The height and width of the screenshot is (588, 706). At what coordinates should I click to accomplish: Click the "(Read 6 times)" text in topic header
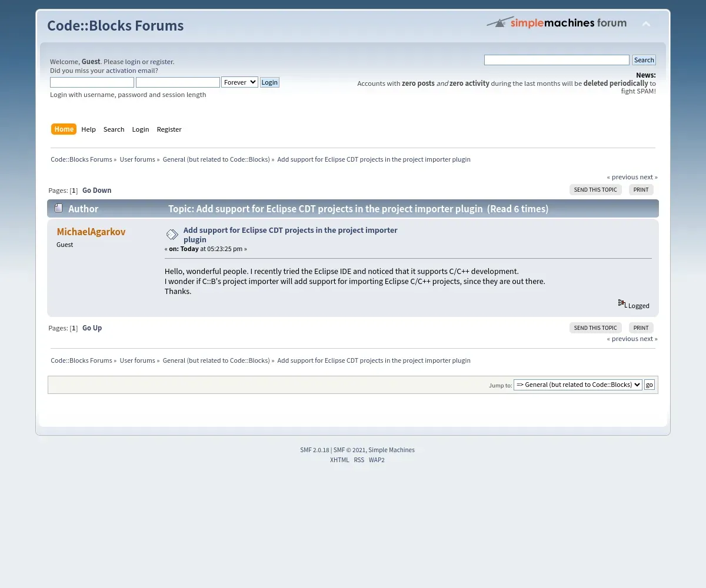[518, 209]
